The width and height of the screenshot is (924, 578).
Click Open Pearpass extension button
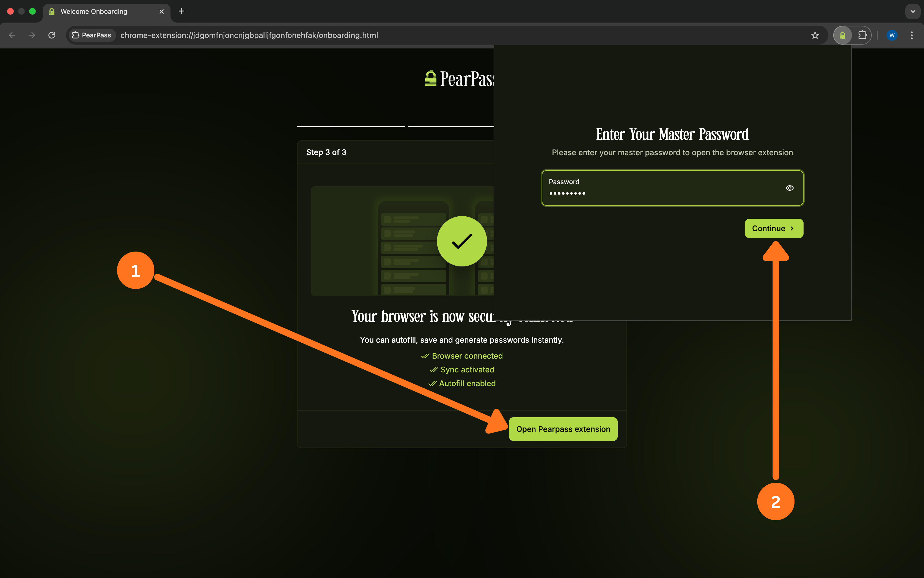pos(563,429)
